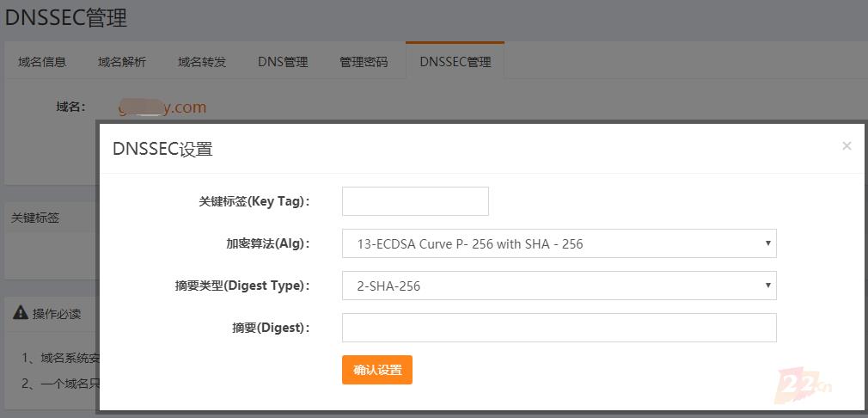Focus the 关键标签(Key Tag) input field
Viewport: 868px width, 418px height.
[x=415, y=201]
